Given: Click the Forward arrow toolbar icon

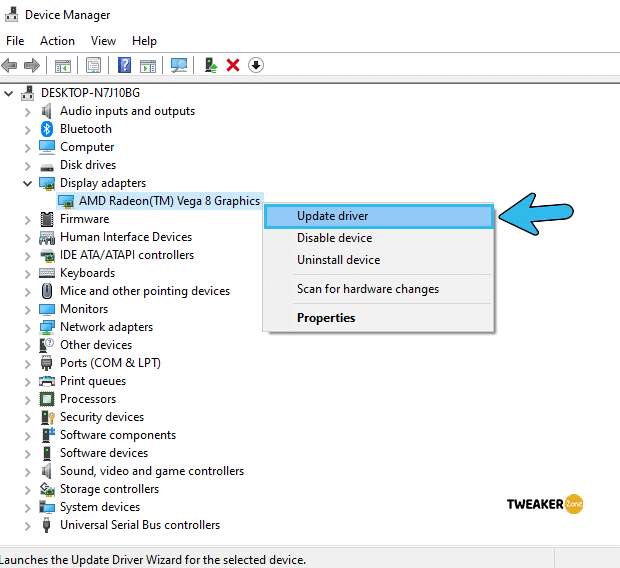Looking at the screenshot, I should click(32, 65).
